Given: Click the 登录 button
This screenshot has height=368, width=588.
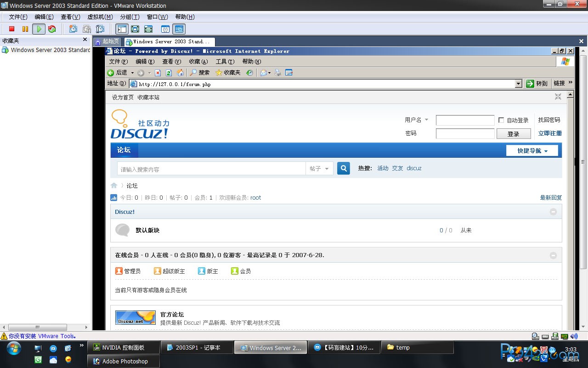Looking at the screenshot, I should point(514,134).
